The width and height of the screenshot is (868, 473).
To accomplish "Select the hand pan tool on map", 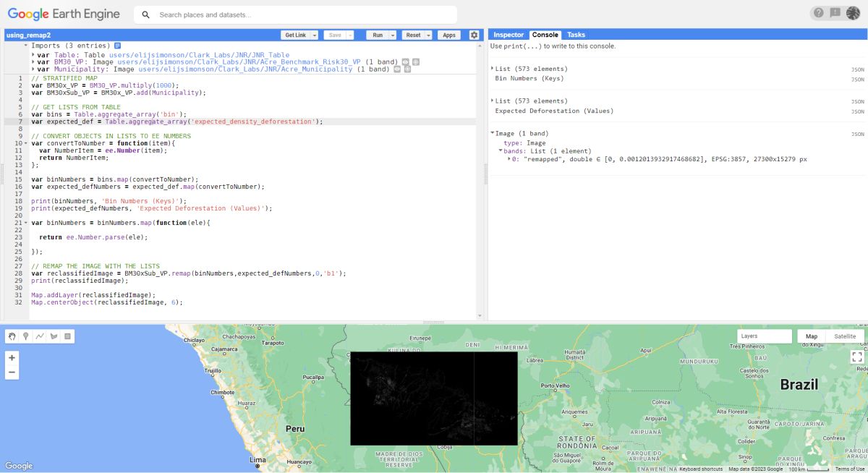I will (x=12, y=336).
